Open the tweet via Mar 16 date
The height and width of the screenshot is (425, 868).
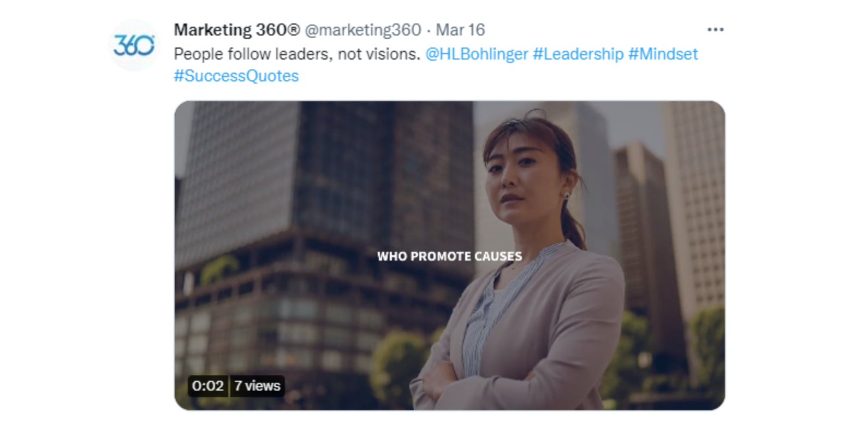tap(460, 30)
